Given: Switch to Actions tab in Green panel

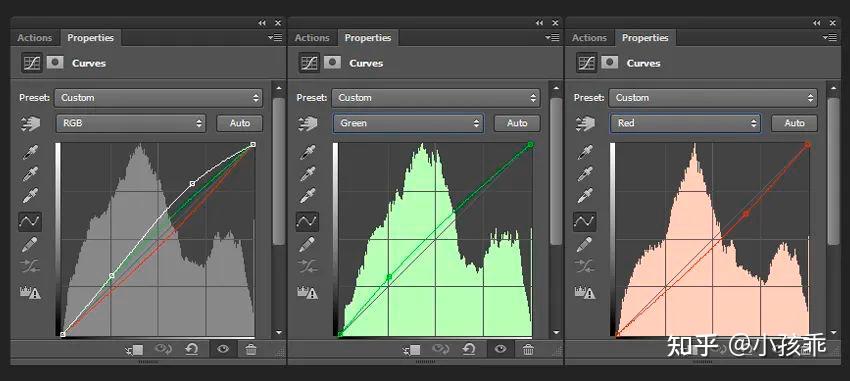Looking at the screenshot, I should [x=312, y=38].
